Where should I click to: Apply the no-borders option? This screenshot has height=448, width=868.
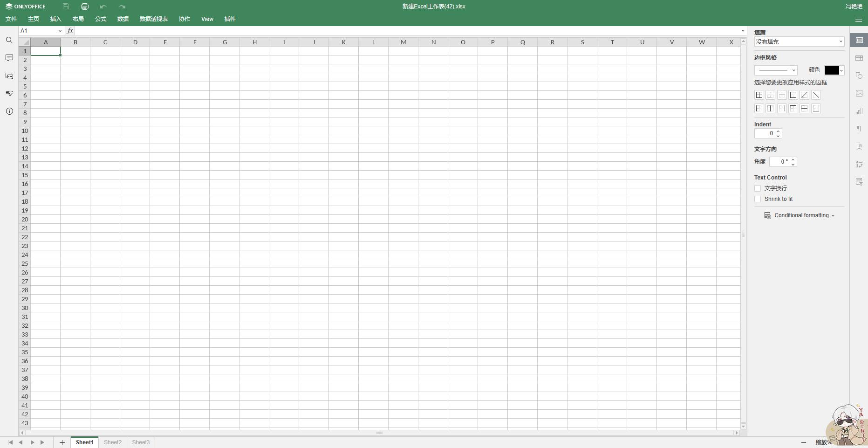click(x=771, y=95)
